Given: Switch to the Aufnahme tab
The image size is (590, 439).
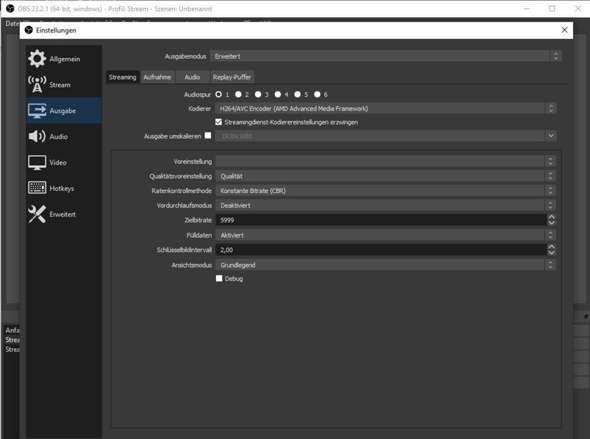Looking at the screenshot, I should pyautogui.click(x=157, y=77).
